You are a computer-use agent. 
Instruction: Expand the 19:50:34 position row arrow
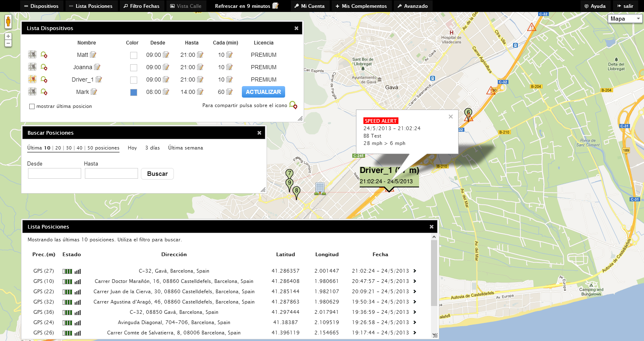pos(415,302)
